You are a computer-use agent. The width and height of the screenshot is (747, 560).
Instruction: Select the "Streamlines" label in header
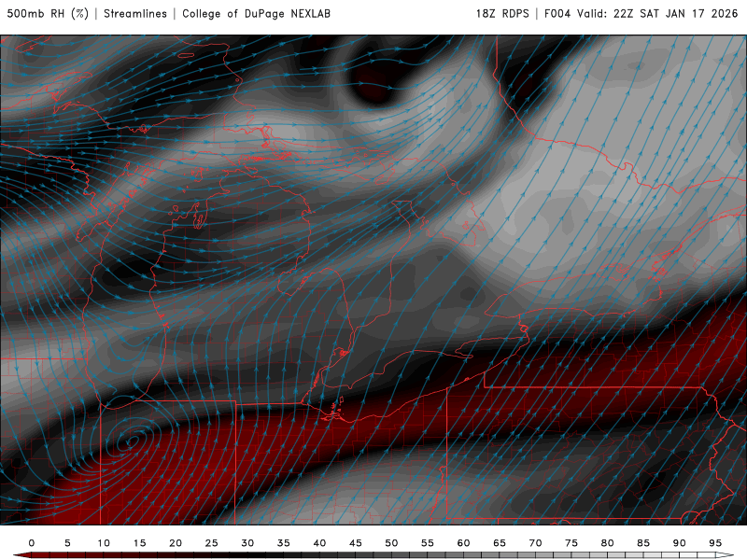pyautogui.click(x=135, y=14)
